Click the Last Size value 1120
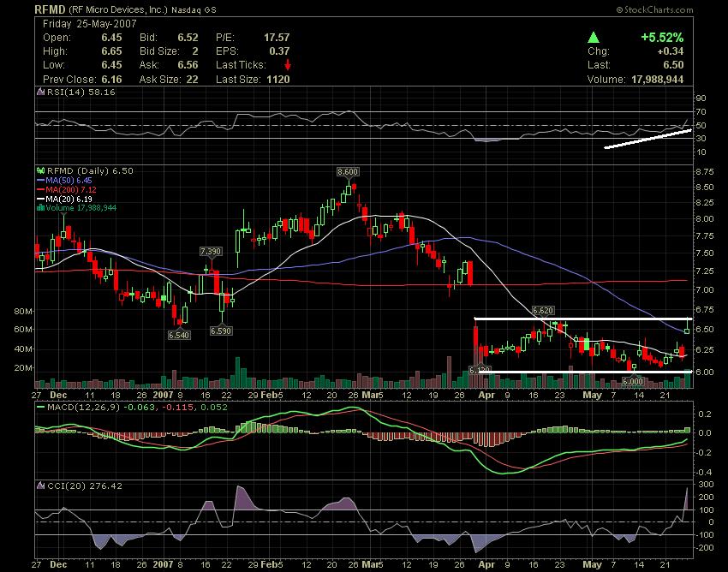The height and width of the screenshot is (572, 728). 278,80
